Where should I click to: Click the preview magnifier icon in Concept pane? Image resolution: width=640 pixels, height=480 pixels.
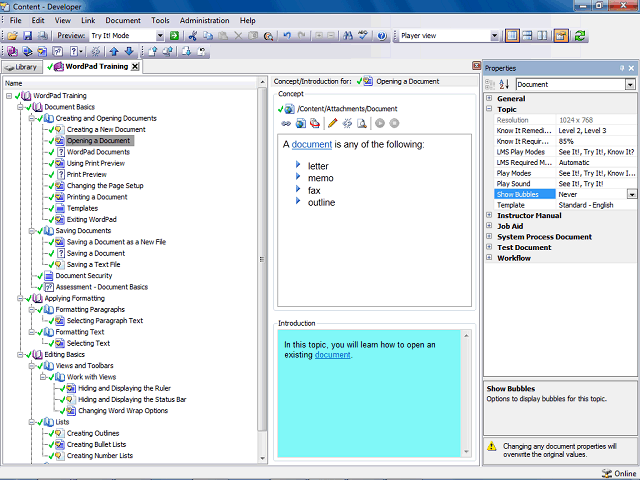[362, 123]
